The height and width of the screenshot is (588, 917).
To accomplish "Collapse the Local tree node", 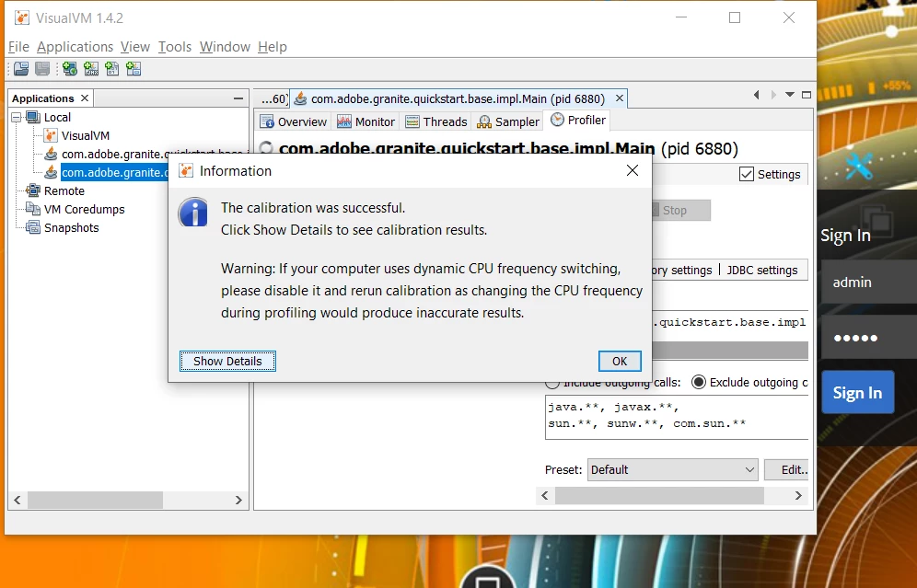I will point(17,118).
